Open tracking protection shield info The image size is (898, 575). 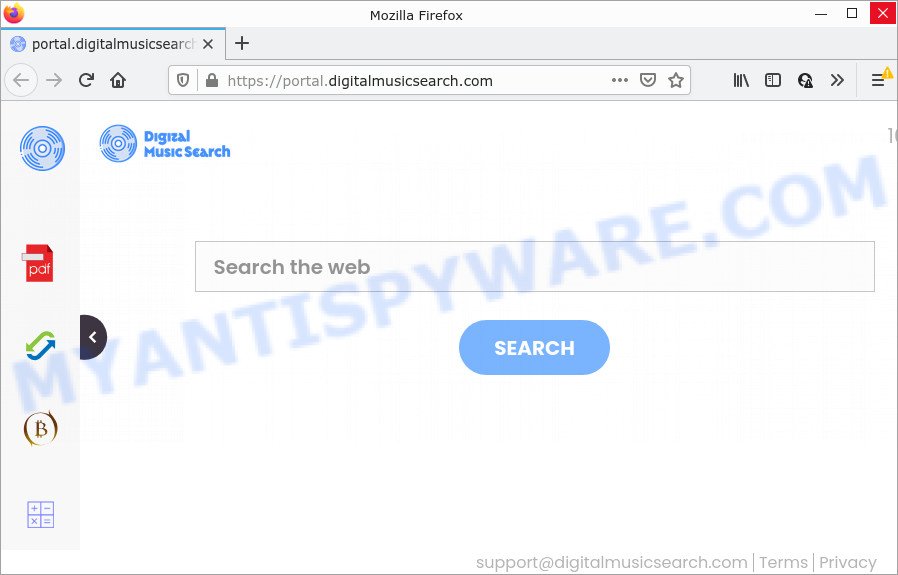(183, 81)
